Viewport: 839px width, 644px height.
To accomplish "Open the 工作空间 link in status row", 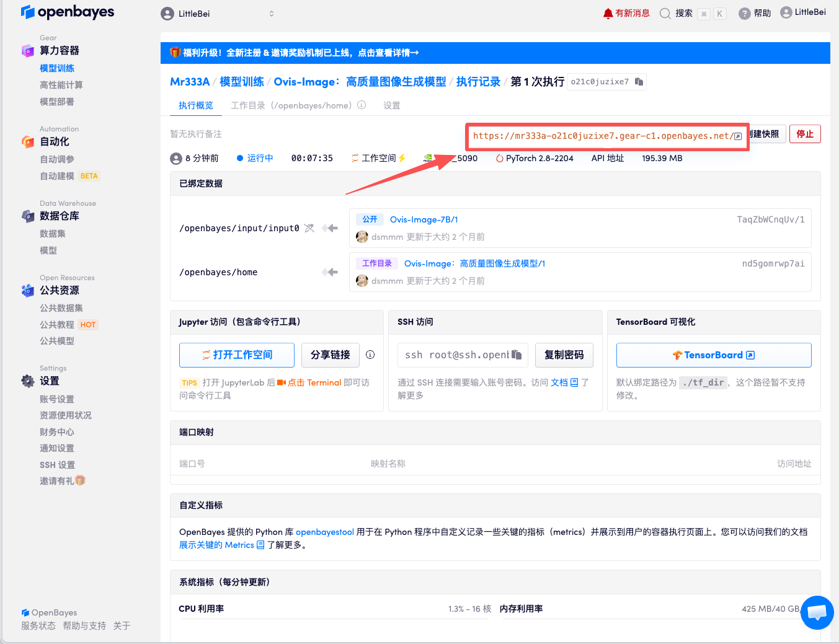I will click(378, 158).
